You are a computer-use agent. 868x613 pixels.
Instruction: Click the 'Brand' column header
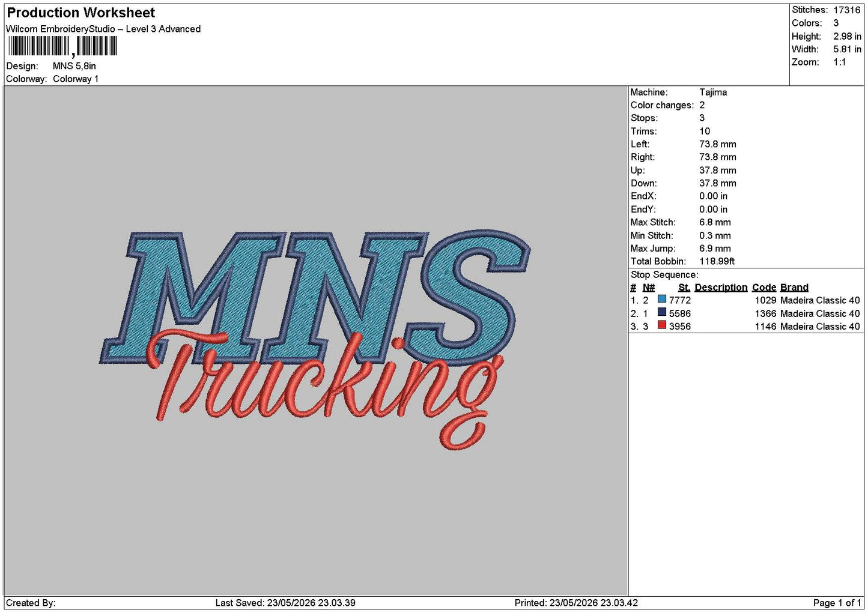point(794,288)
